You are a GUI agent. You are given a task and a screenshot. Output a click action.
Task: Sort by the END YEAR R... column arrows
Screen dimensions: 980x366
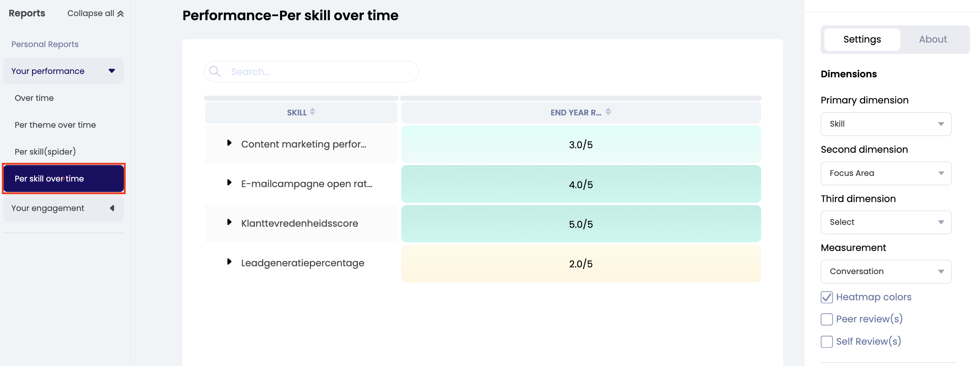coord(608,112)
